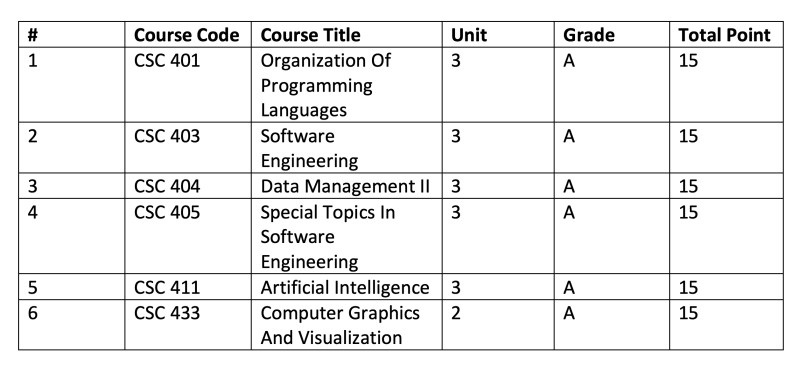Click the Course Code column header
Screen dimensions: 800x371
(187, 35)
